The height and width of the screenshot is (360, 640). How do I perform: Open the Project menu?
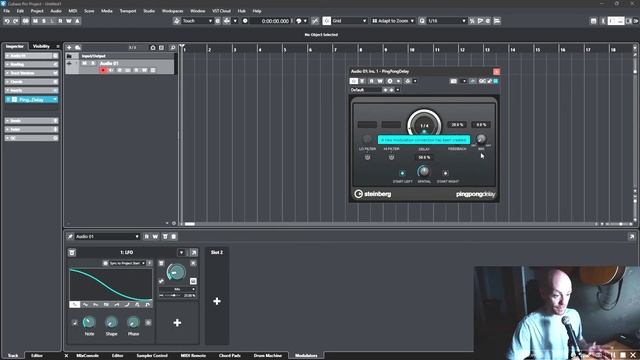pyautogui.click(x=37, y=11)
